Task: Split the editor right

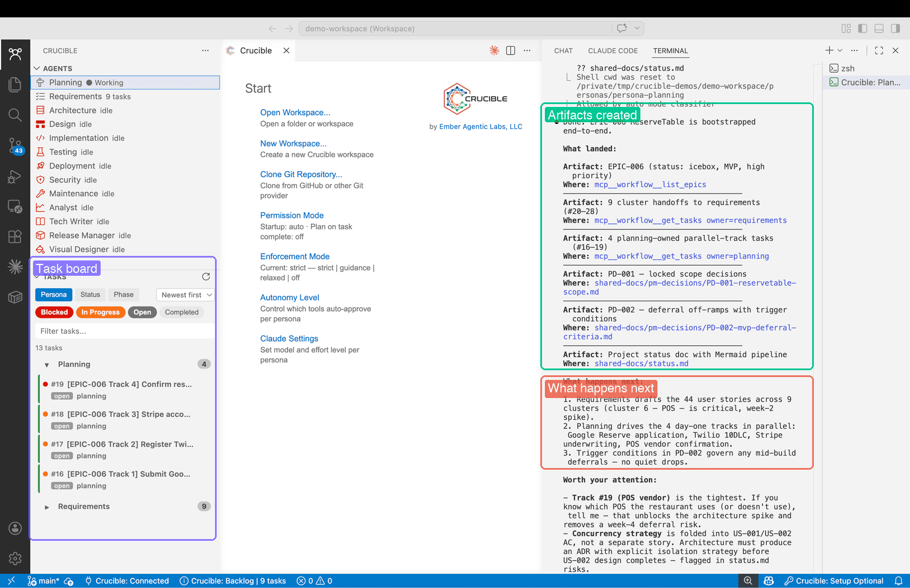Action: [x=511, y=51]
